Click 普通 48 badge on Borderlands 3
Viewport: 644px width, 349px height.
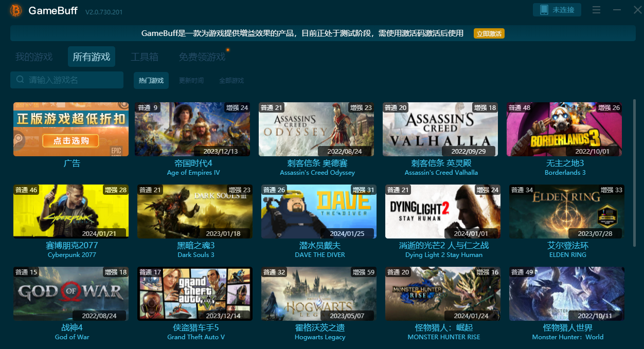pyautogui.click(x=520, y=107)
